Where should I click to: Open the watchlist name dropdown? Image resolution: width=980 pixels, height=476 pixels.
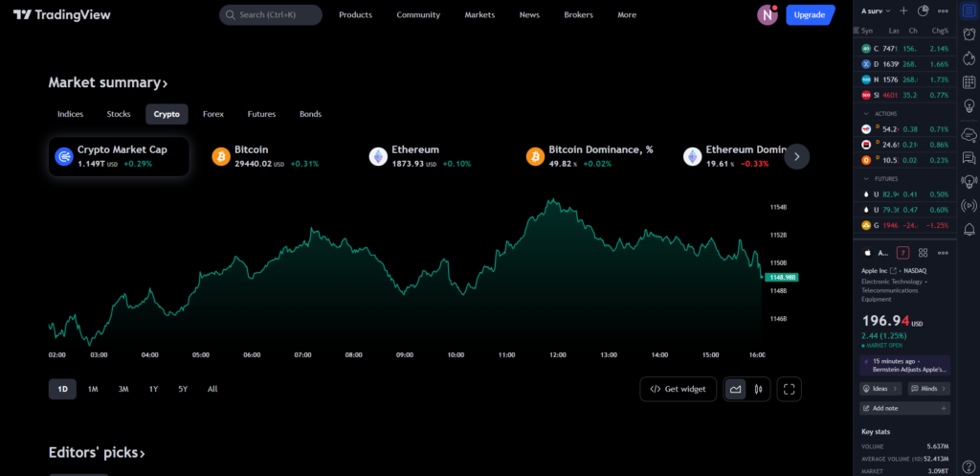pyautogui.click(x=876, y=11)
